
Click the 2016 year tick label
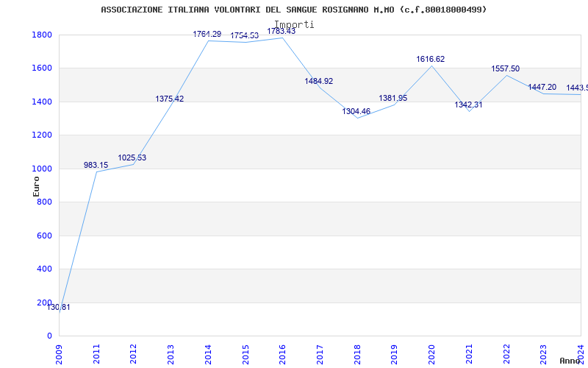pyautogui.click(x=283, y=355)
